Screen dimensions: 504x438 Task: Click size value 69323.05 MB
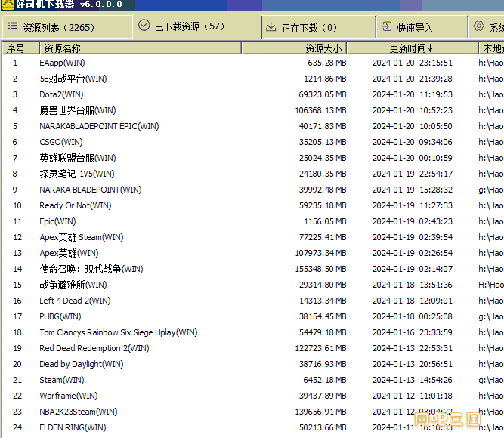click(x=323, y=94)
